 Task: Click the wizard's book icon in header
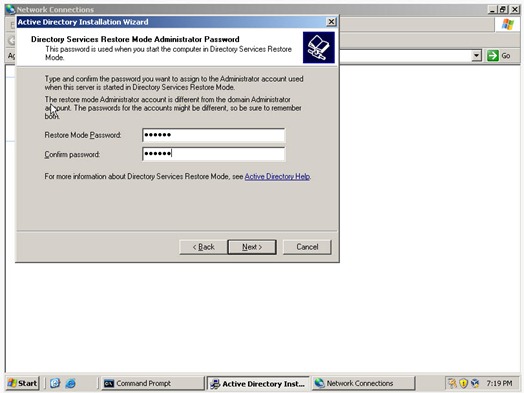point(318,47)
